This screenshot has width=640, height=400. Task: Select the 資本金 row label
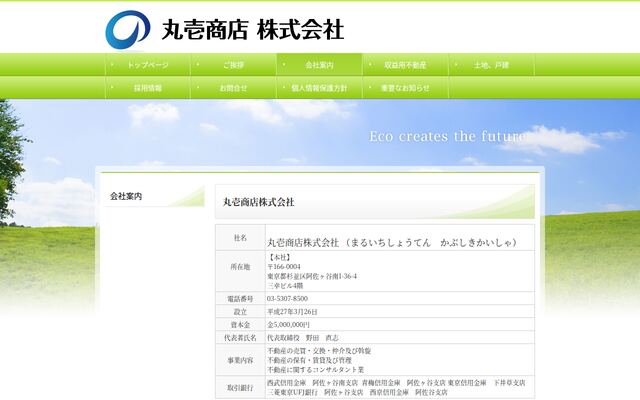(240, 325)
